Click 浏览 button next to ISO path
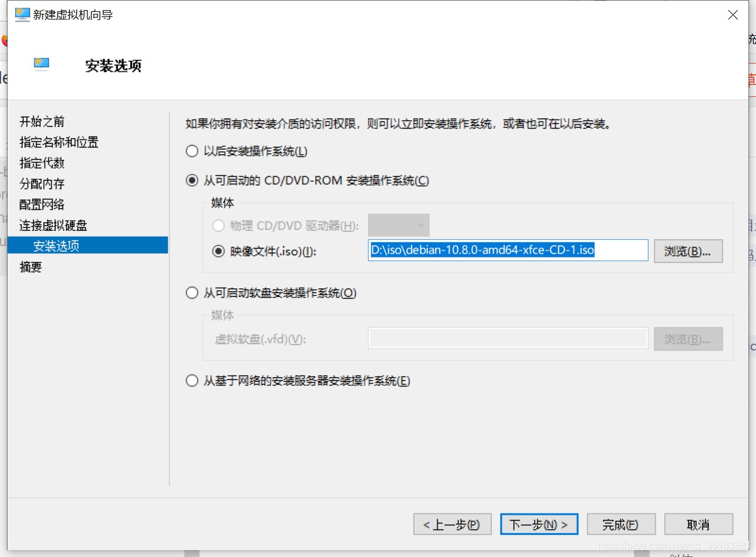756x557 pixels. point(688,251)
